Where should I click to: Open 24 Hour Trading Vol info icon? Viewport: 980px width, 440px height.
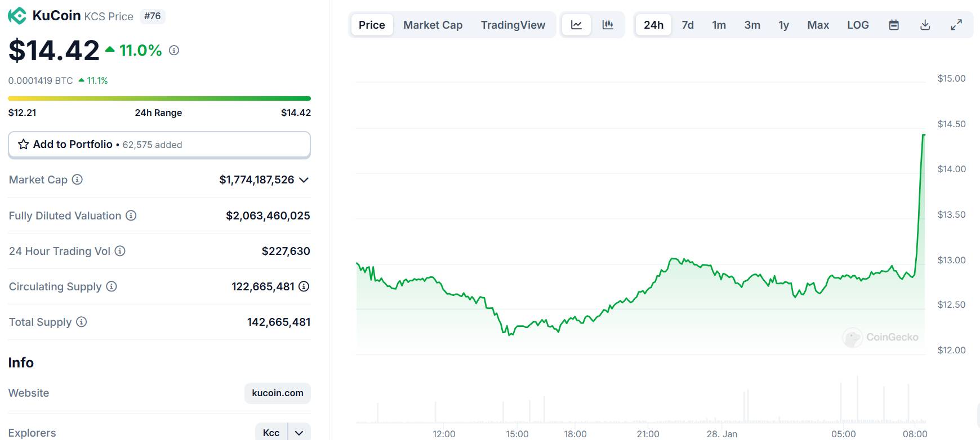pyautogui.click(x=120, y=251)
